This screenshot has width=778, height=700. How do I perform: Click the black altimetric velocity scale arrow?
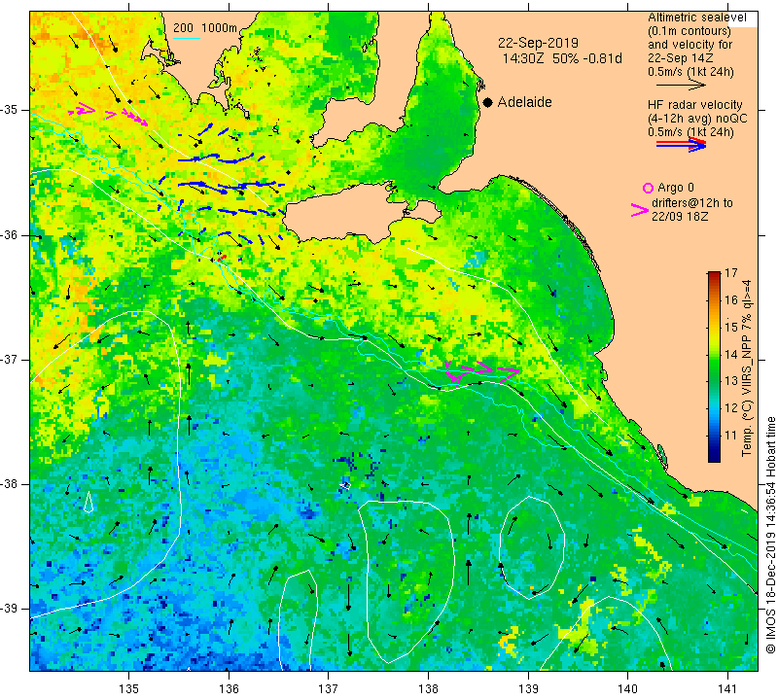pos(681,86)
